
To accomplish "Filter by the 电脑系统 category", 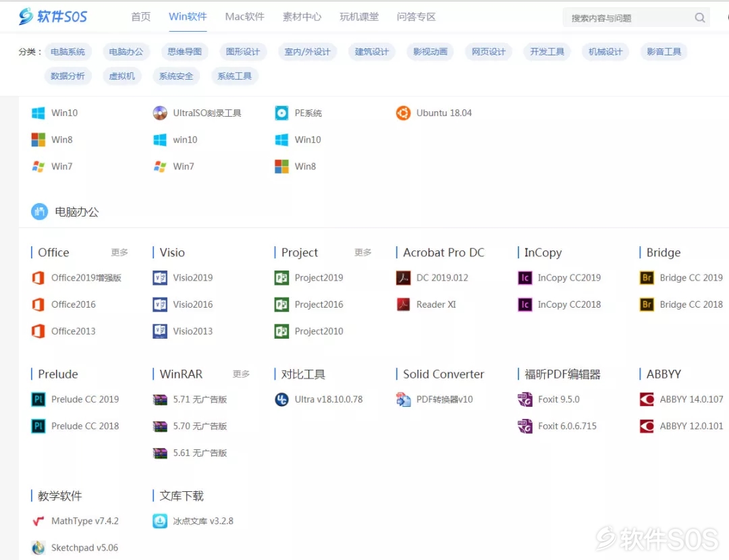I will tap(68, 51).
